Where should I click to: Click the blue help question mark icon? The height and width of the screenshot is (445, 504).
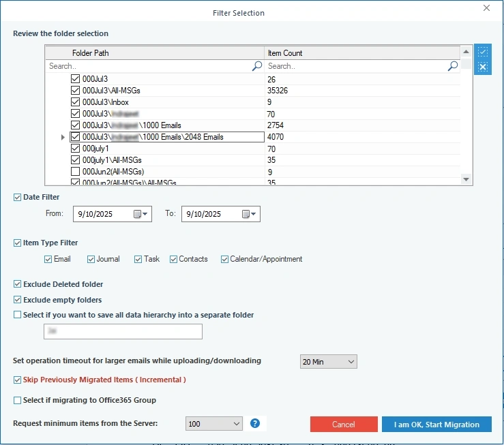(x=255, y=423)
